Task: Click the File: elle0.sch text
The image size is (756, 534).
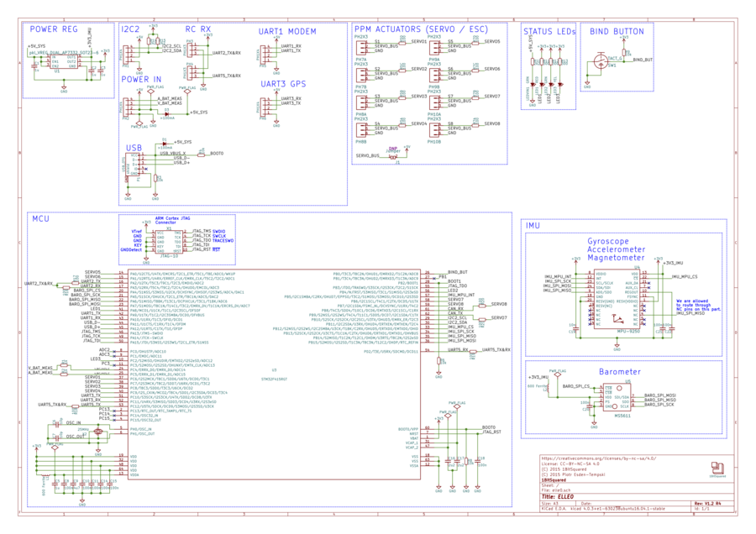Action: 555,490
